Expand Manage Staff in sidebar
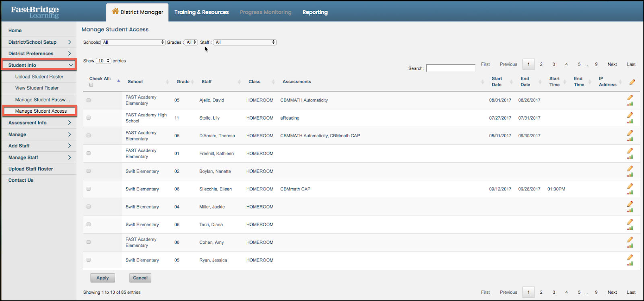644x301 pixels. click(39, 157)
